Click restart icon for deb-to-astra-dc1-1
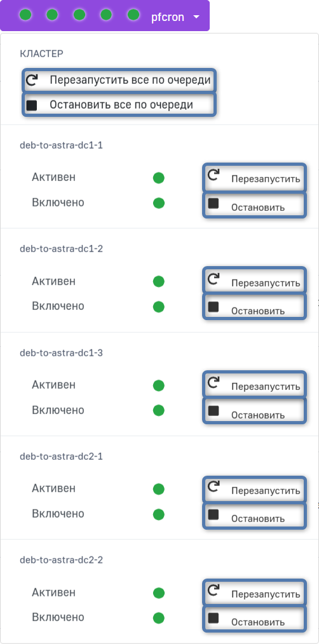This screenshot has width=319, height=644. click(213, 176)
